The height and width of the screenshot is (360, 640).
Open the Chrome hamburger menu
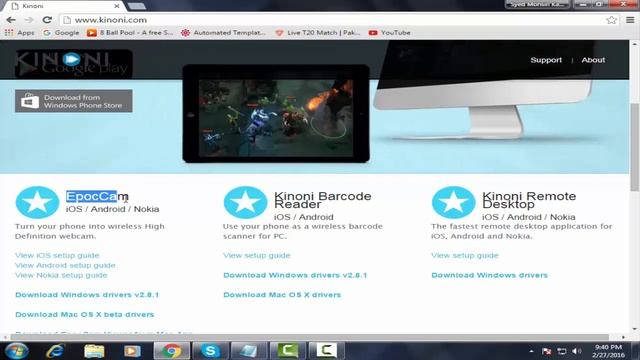click(x=630, y=20)
